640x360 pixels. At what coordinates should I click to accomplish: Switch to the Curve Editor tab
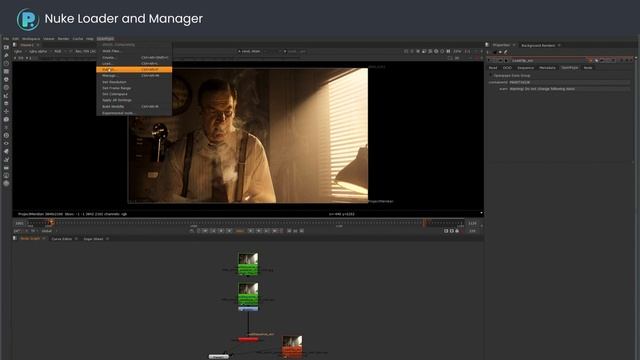(62, 239)
